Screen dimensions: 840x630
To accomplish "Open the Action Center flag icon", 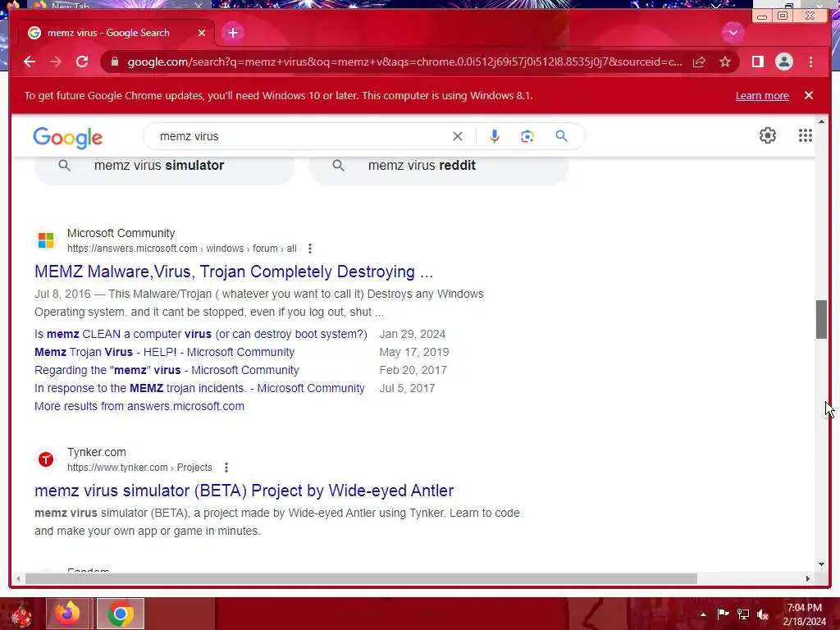I will click(x=724, y=614).
